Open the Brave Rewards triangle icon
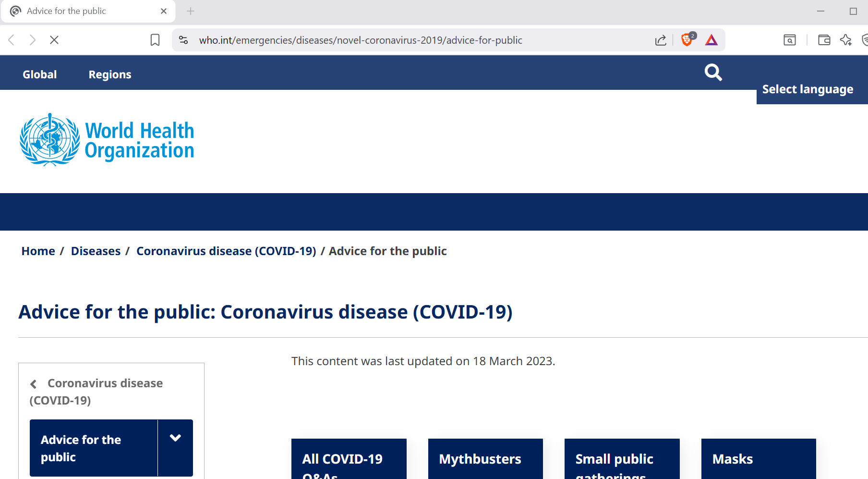This screenshot has width=868, height=479. [x=711, y=40]
